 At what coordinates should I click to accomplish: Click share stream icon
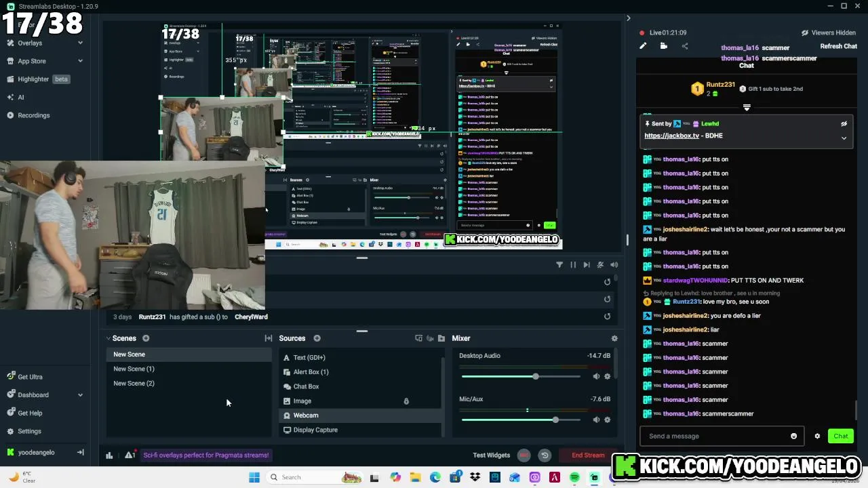tap(684, 46)
